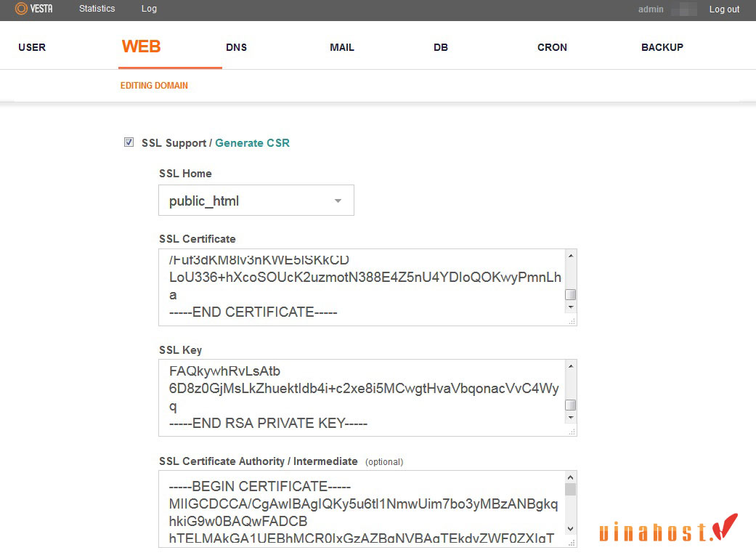Image resolution: width=756 pixels, height=558 pixels.
Task: Click the SSL Key scrollbar thumb
Action: (570, 405)
